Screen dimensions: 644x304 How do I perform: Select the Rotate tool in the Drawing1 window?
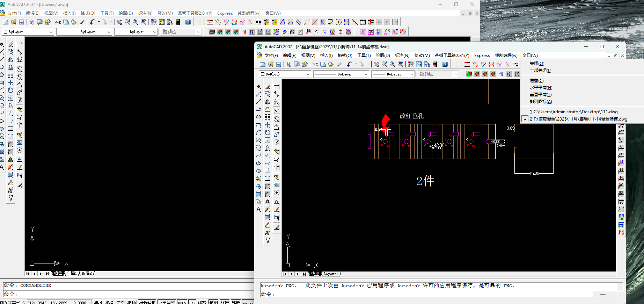coord(11,90)
